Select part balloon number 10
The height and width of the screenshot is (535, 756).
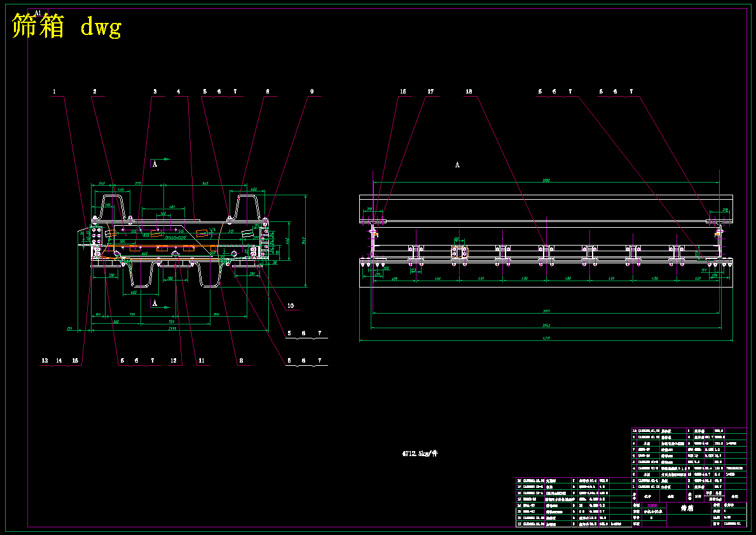[290, 305]
